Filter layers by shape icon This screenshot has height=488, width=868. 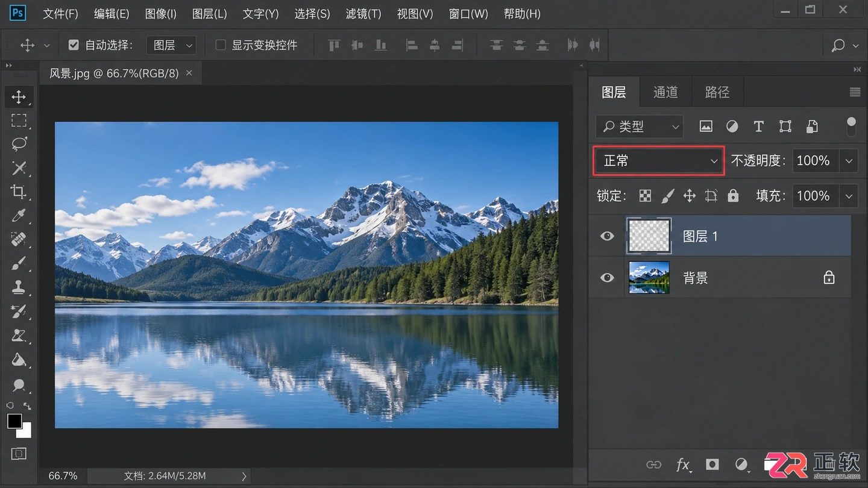tap(785, 127)
